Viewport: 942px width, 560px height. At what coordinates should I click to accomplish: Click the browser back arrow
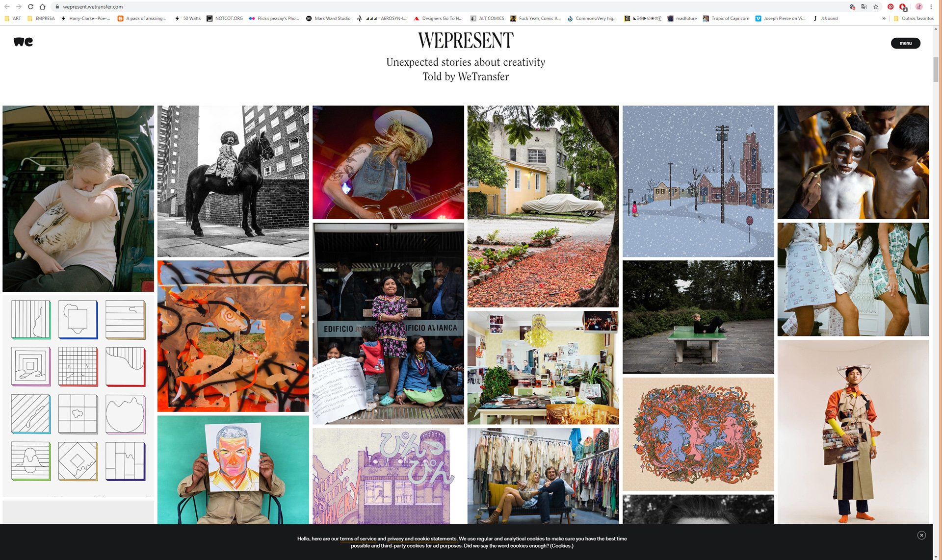pos(7,7)
